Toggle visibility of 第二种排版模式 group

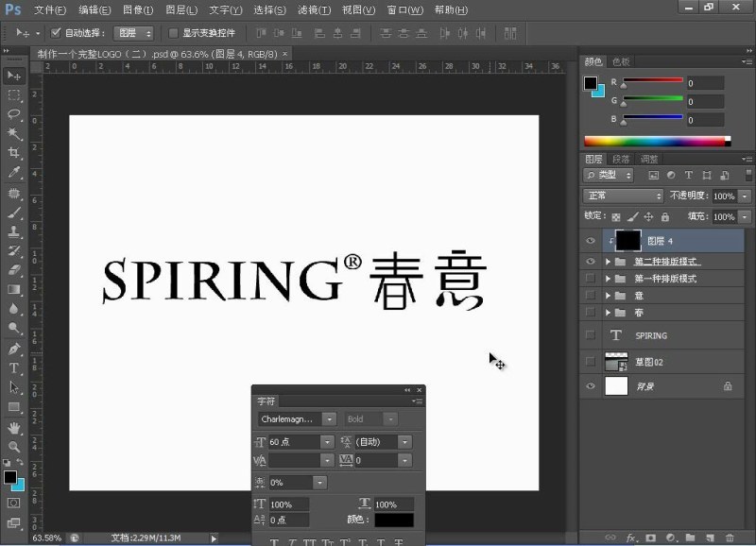point(590,261)
